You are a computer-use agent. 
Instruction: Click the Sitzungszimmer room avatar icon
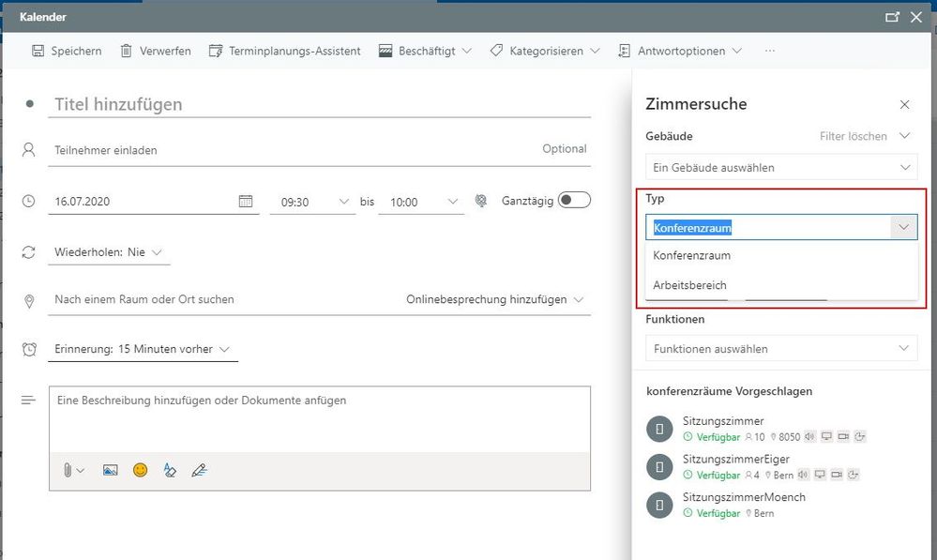[659, 429]
